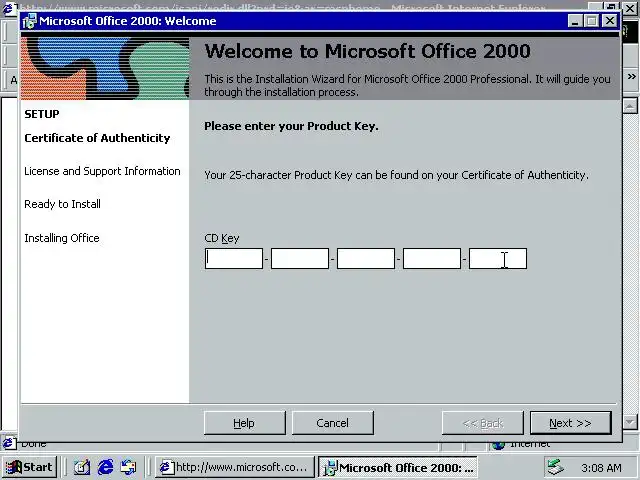The image size is (640, 480).
Task: Select the Installing Office step
Action: click(62, 238)
